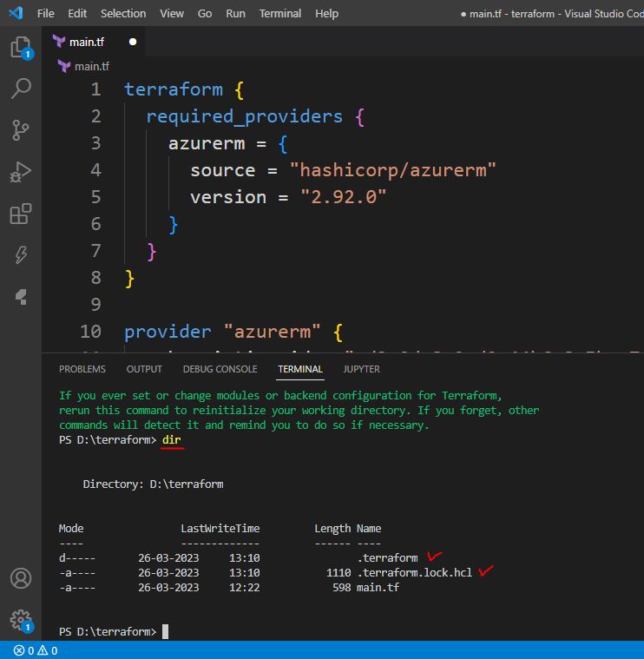Click the errors and warnings status indicator
Viewport: 644px width, 659px height.
tap(36, 650)
